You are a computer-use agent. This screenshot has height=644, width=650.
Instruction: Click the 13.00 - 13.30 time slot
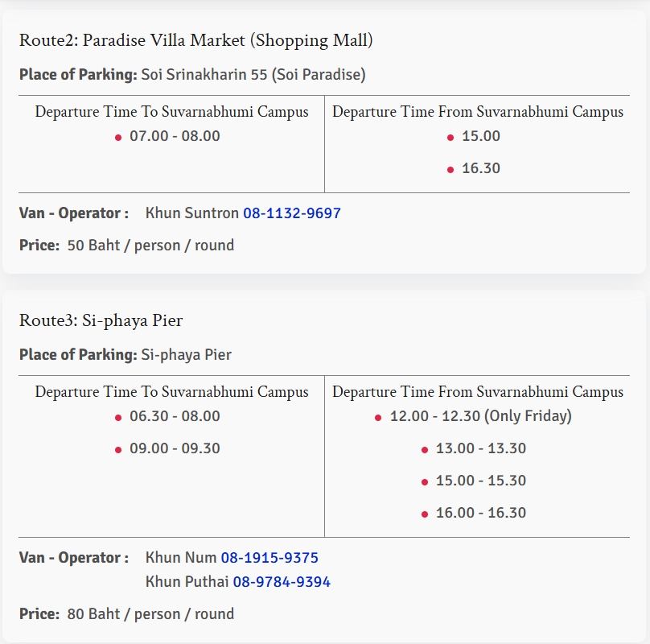pyautogui.click(x=480, y=448)
